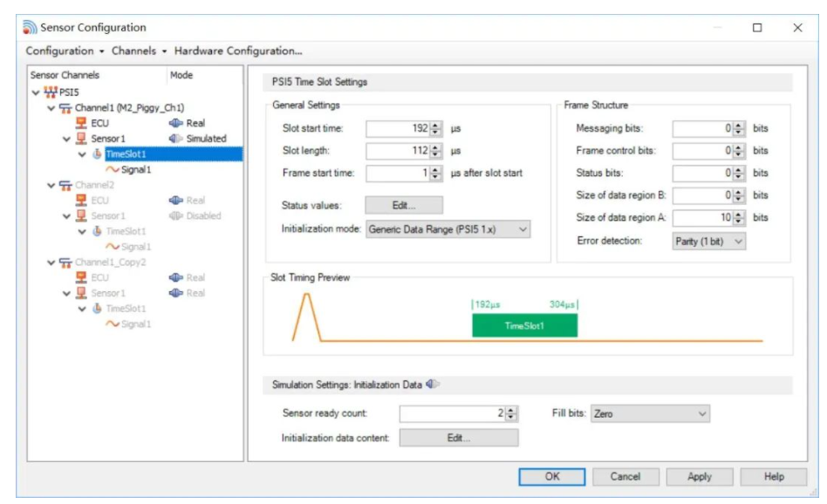The height and width of the screenshot is (504, 827).
Task: Click the Real mode icon for Channel1_Copy2 Sensor1
Action: 175,293
